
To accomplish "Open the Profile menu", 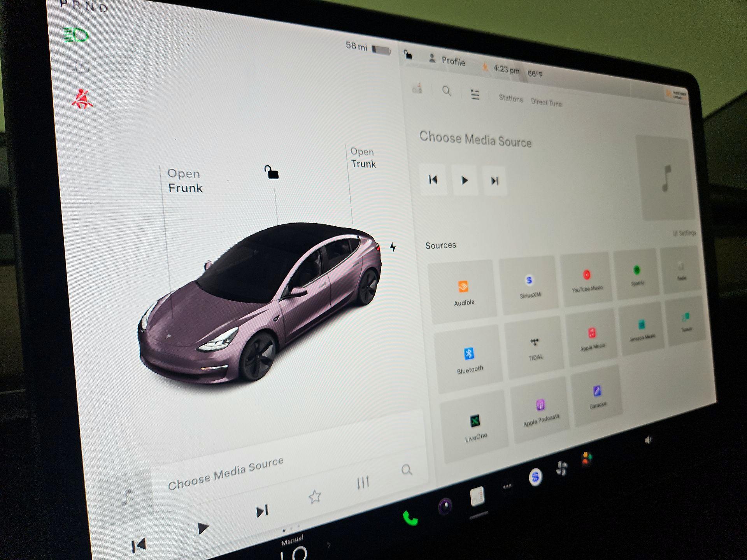I will click(x=447, y=61).
